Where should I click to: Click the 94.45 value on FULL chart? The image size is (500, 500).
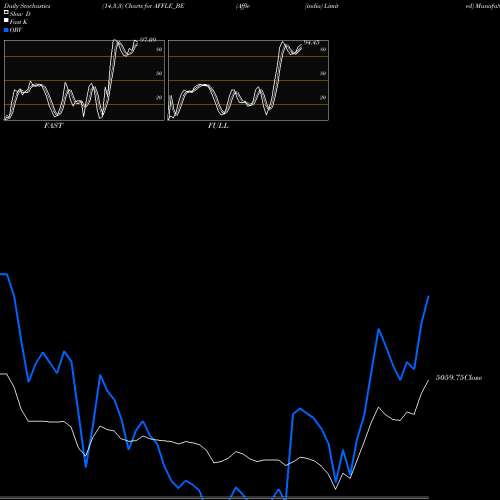pyautogui.click(x=312, y=42)
